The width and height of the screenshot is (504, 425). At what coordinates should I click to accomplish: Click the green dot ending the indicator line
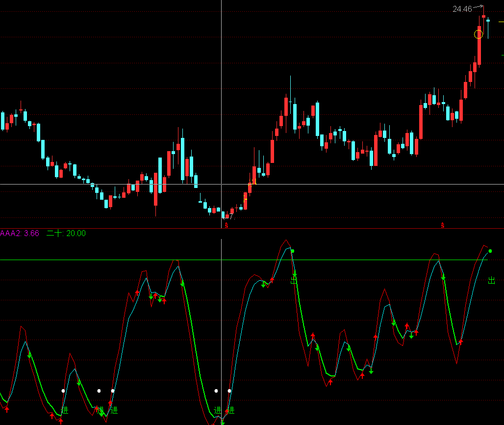[x=490, y=251]
